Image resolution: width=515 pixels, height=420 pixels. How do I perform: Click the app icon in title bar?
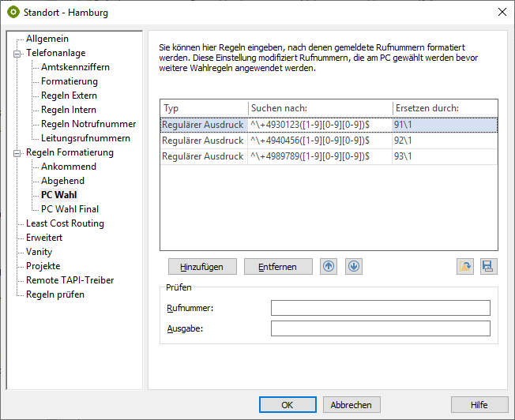tap(13, 12)
